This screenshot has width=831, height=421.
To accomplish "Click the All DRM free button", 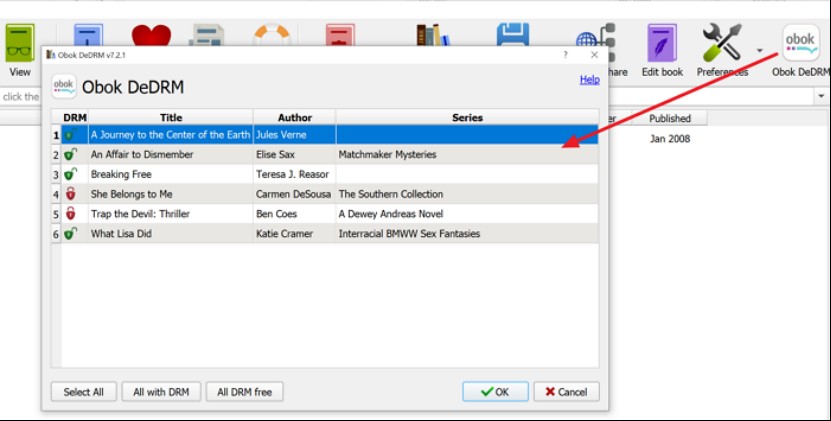I will click(244, 392).
